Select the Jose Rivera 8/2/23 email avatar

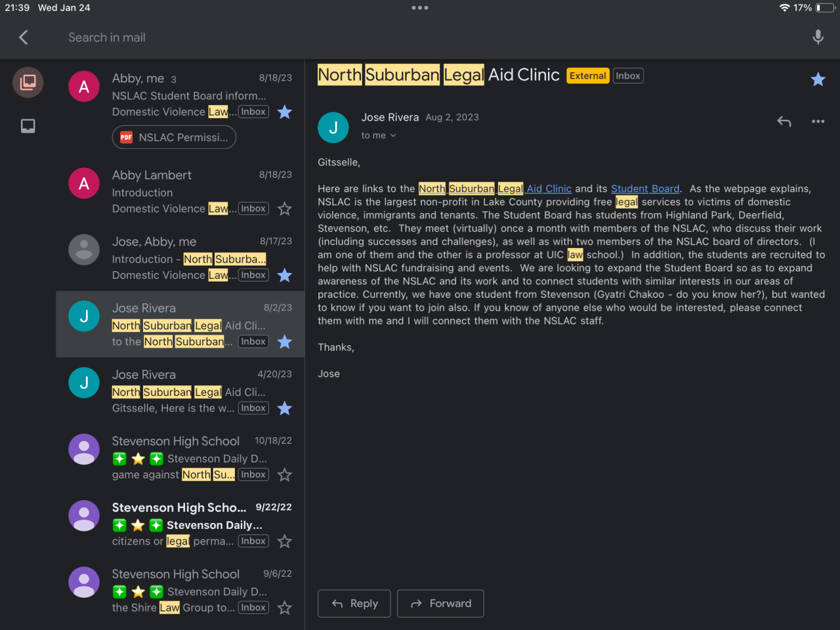(x=84, y=316)
